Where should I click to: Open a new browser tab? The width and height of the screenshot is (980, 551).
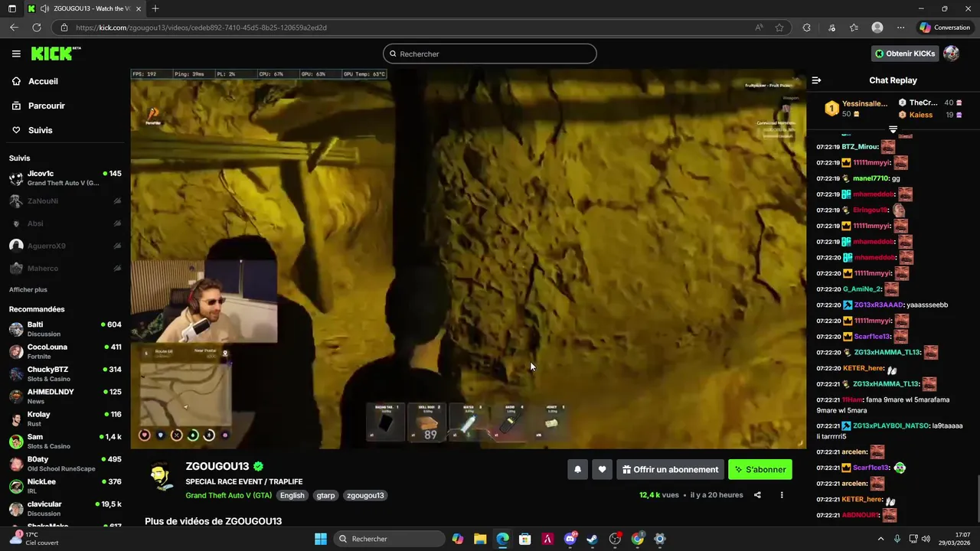(155, 8)
